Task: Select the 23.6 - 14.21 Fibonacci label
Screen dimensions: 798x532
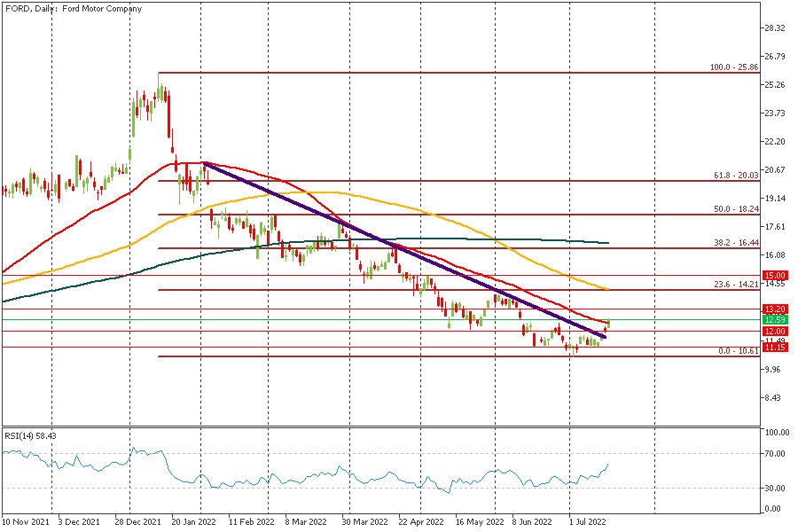Action: (x=735, y=285)
